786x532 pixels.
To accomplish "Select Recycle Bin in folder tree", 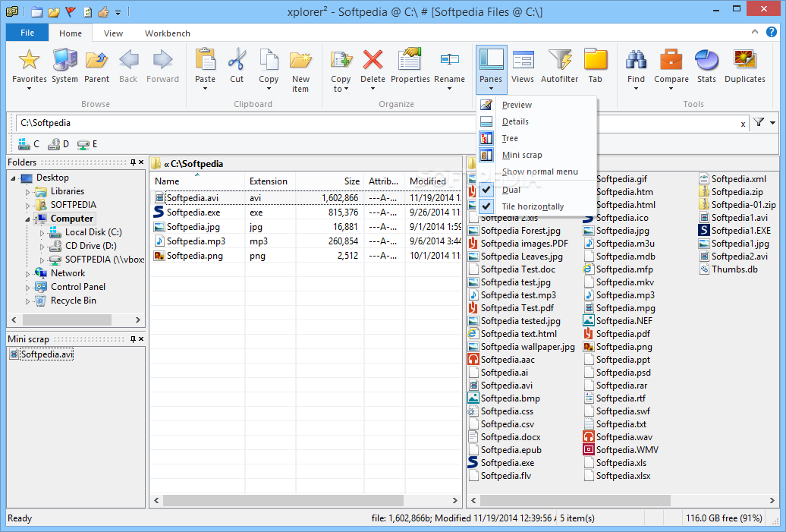I will [x=73, y=301].
